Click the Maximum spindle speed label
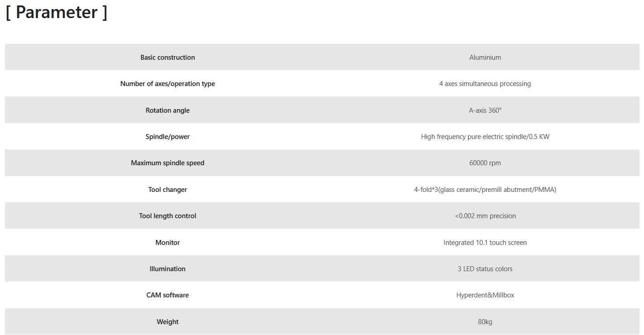Image resolution: width=644 pixels, height=335 pixels. click(168, 163)
